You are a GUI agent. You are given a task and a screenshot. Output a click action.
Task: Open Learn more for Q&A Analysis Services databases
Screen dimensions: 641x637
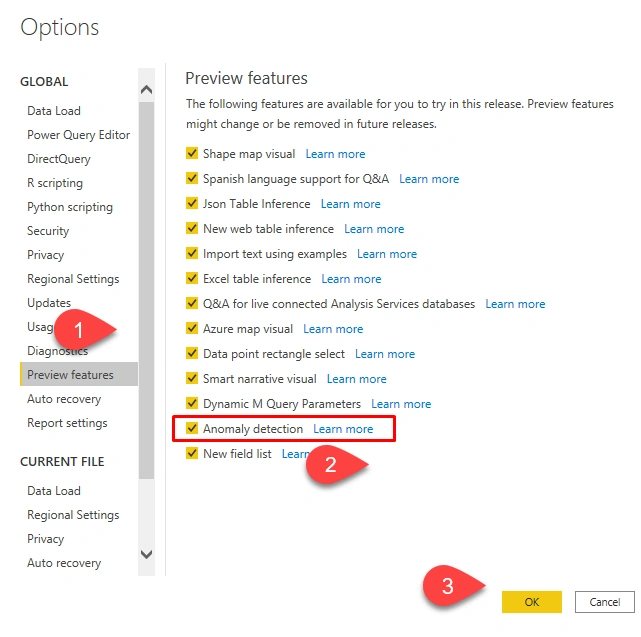coord(515,304)
